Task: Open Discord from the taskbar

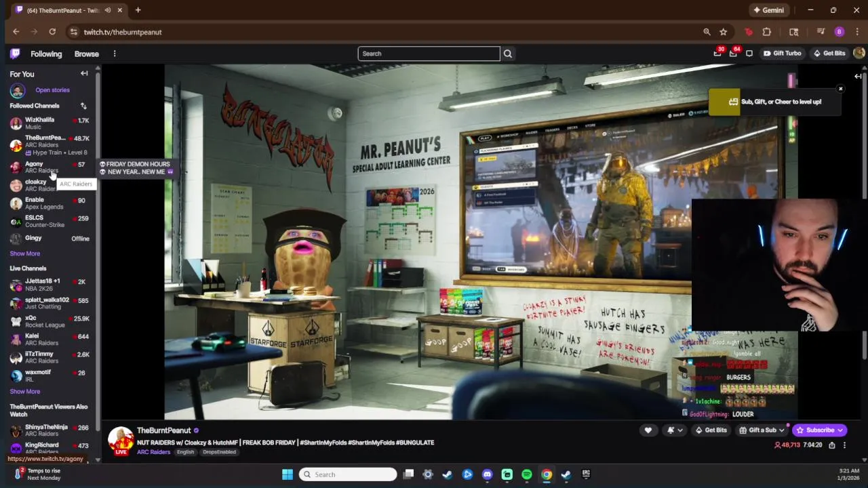Action: click(x=487, y=474)
